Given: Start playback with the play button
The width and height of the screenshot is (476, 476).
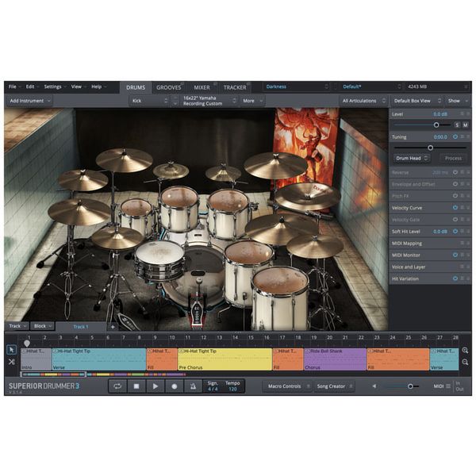Looking at the screenshot, I should pyautogui.click(x=155, y=386).
